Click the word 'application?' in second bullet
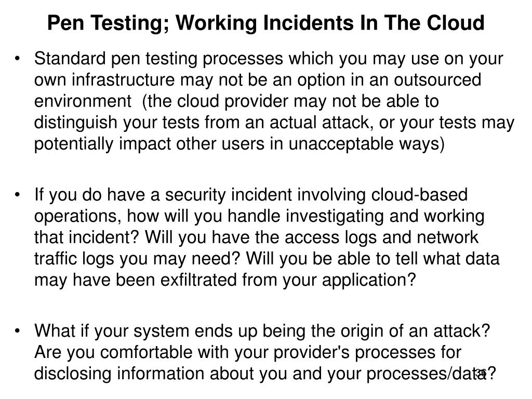This screenshot has width=532, height=399. coord(369,281)
